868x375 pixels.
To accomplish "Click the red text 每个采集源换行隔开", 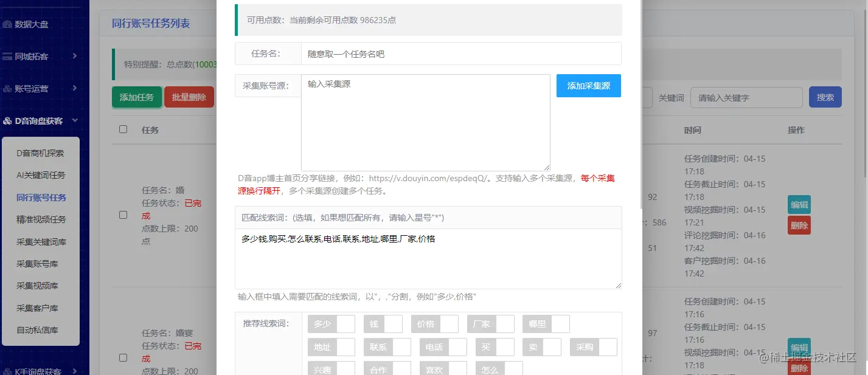I will [426, 184].
